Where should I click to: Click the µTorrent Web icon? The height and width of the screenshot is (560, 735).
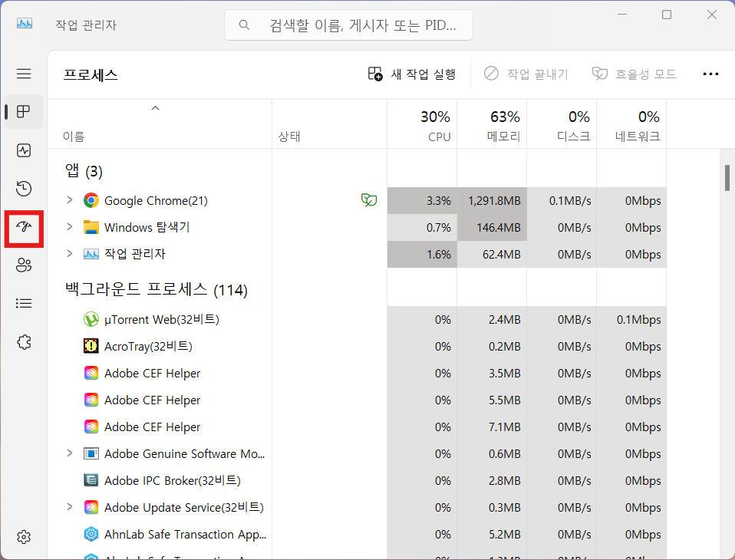pos(91,320)
